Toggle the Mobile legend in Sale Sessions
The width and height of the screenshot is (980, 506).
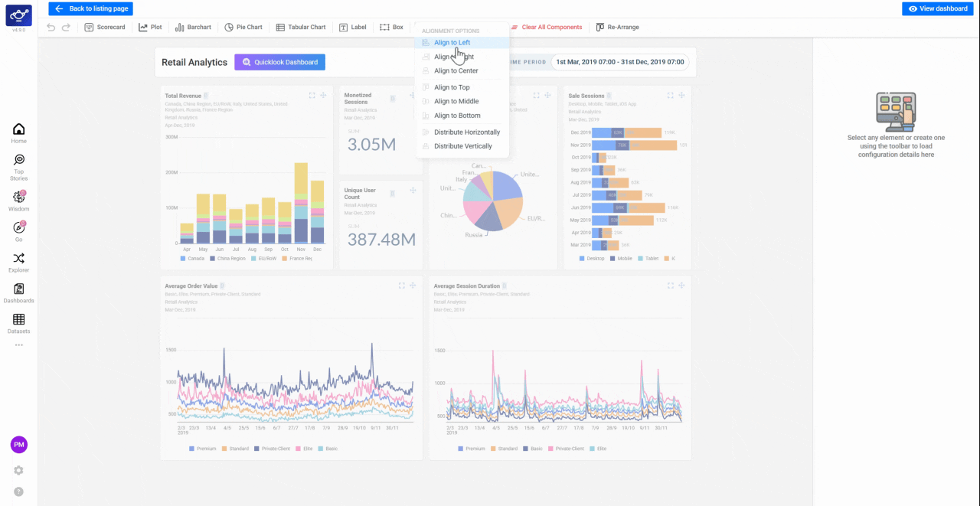621,259
